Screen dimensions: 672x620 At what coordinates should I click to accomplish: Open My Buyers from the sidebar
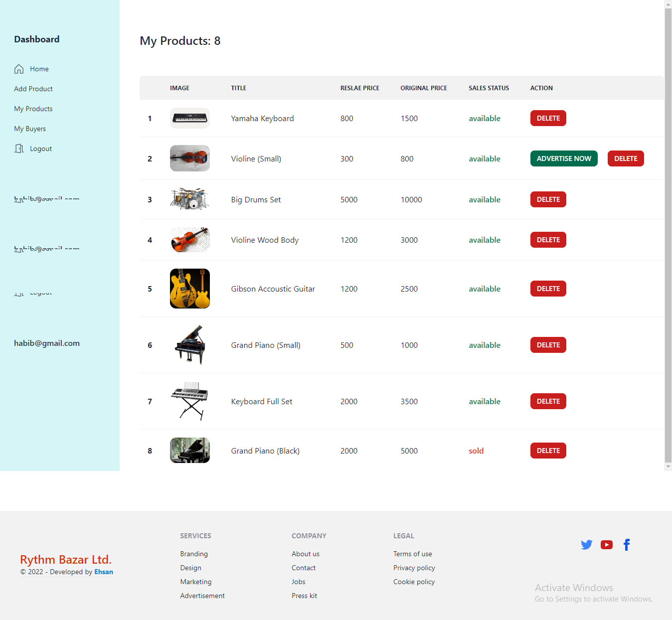[29, 129]
